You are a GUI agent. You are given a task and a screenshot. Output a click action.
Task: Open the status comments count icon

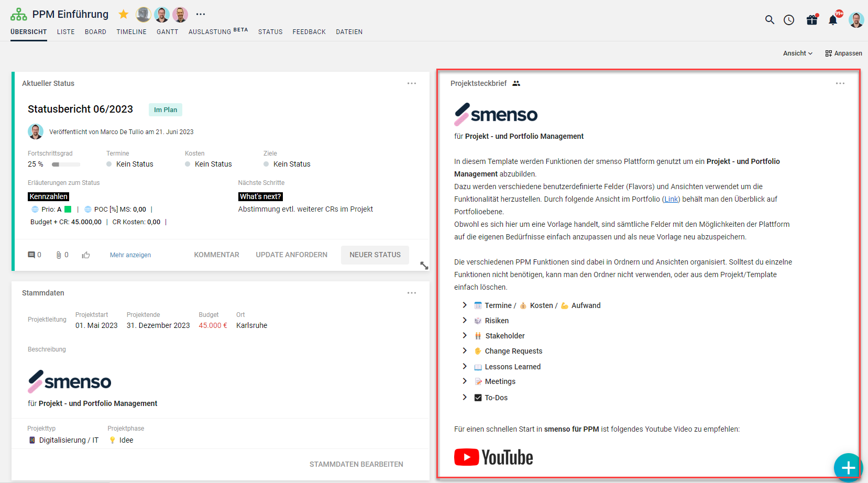point(31,255)
